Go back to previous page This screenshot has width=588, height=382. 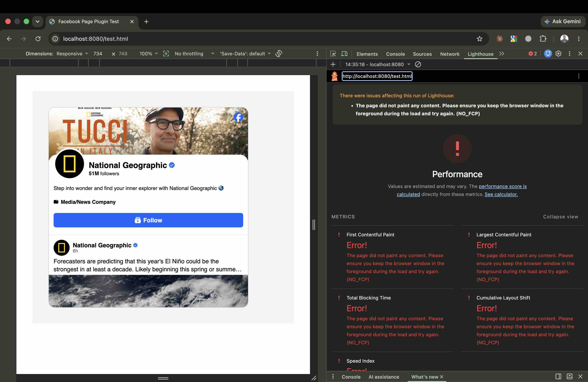click(x=9, y=39)
